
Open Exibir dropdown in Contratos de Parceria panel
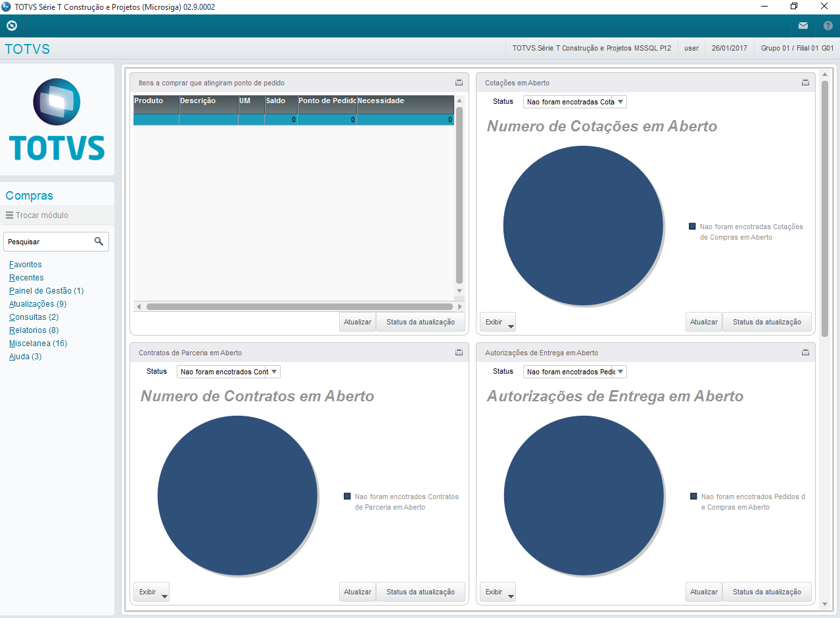click(151, 592)
